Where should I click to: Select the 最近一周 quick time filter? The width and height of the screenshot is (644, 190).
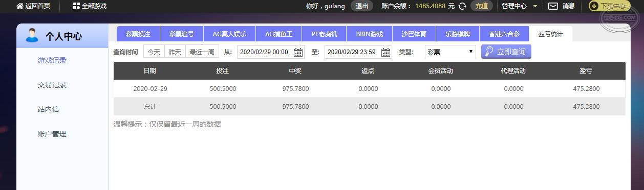pos(202,52)
